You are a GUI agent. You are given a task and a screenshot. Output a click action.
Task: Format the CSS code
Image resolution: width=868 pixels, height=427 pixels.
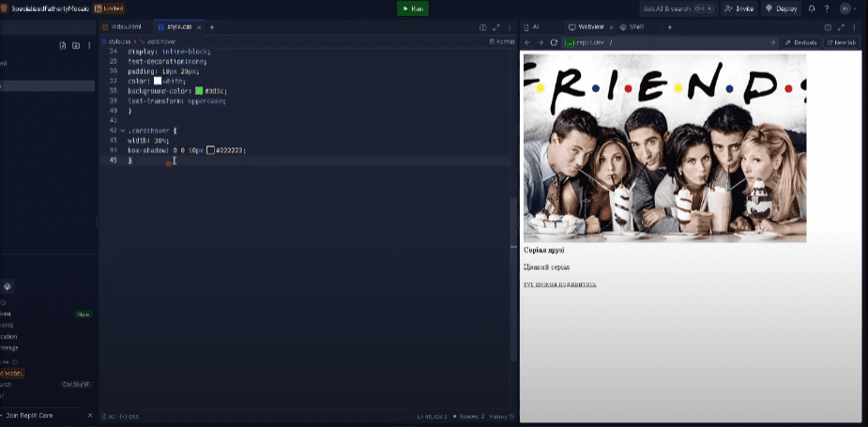(x=502, y=41)
